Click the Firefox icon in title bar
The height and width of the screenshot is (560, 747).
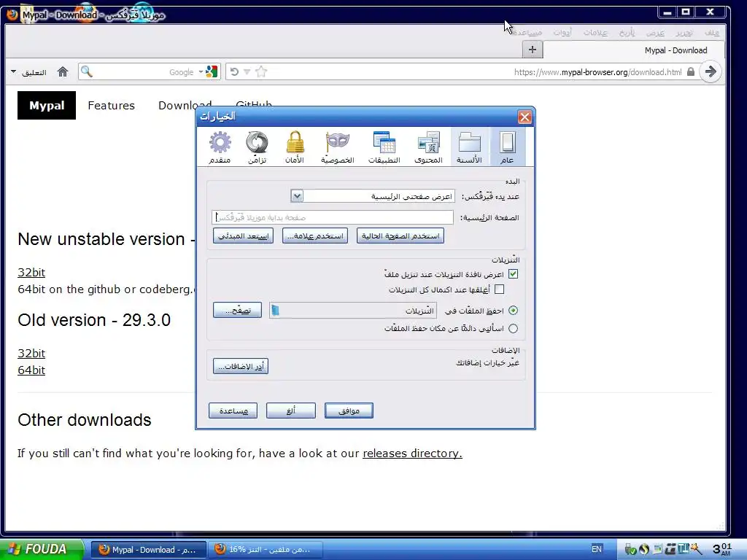pos(12,15)
